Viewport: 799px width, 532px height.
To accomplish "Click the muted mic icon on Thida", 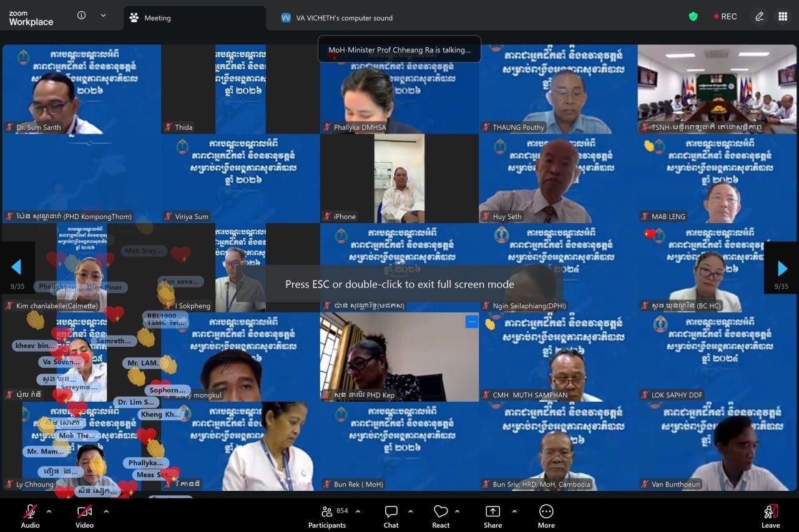I will coord(168,127).
